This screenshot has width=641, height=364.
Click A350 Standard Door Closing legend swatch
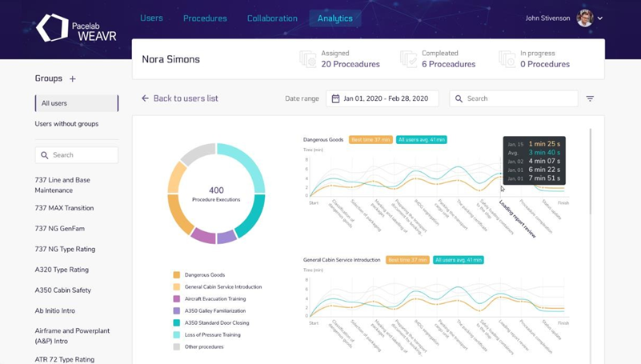pos(177,322)
